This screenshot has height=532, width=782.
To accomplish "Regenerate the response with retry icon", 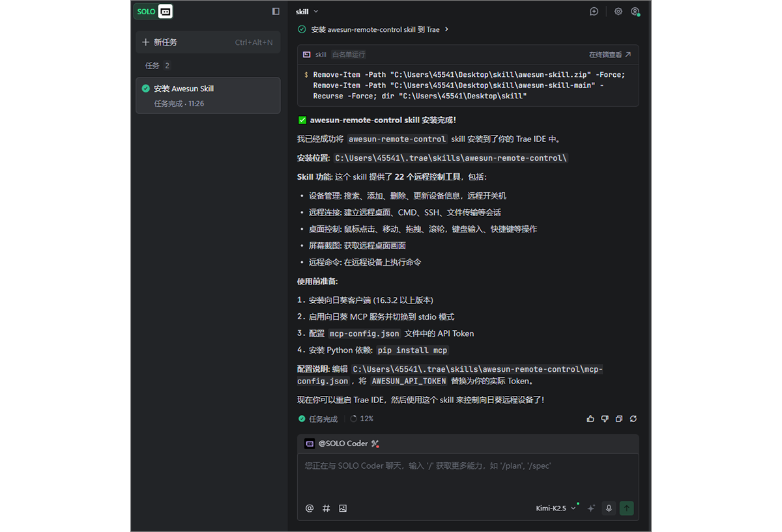I will (633, 419).
